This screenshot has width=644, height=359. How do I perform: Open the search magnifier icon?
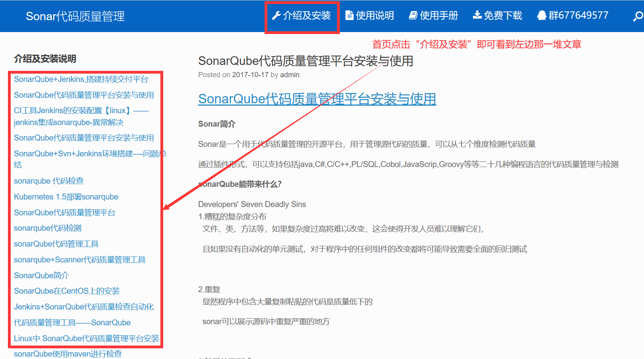[638, 16]
